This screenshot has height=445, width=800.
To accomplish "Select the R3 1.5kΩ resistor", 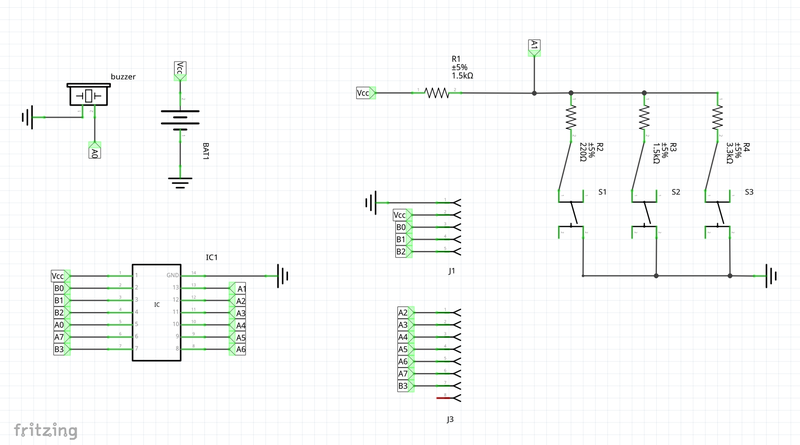I will [644, 119].
